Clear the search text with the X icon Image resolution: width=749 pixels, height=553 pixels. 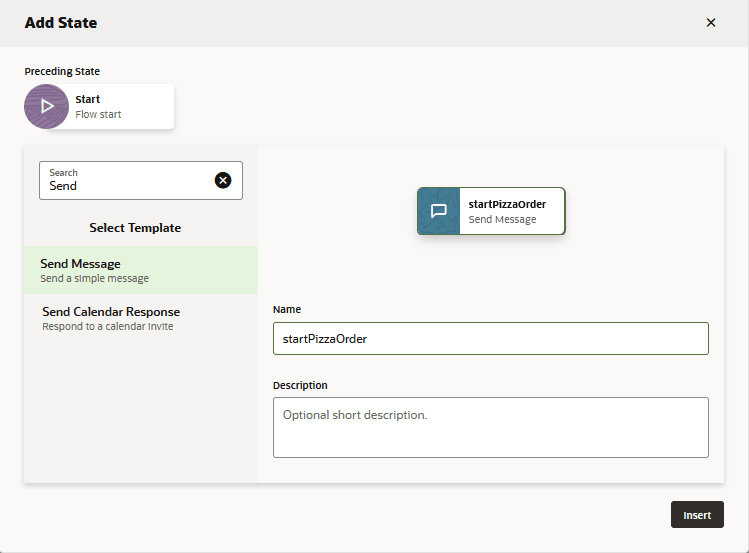(x=223, y=180)
